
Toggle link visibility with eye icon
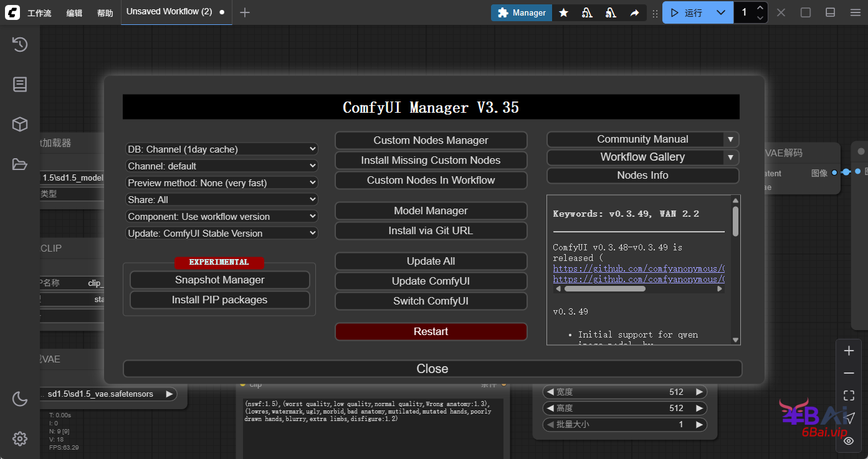click(849, 440)
